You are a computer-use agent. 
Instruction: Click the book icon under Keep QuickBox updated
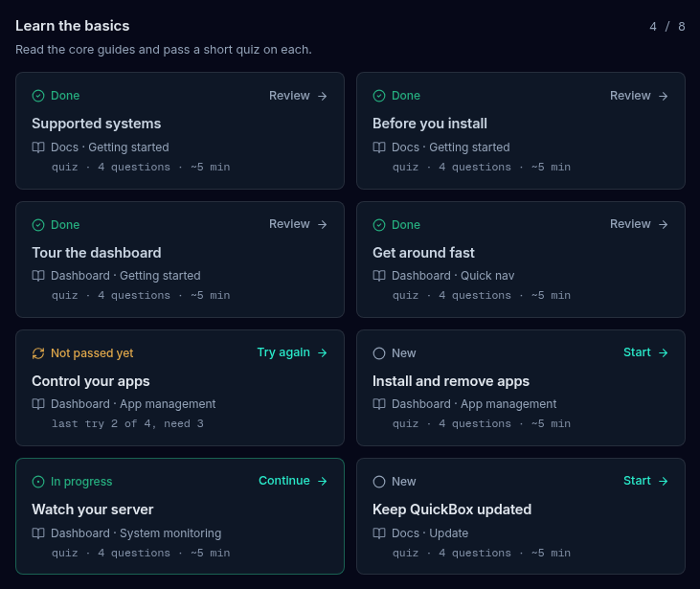pos(379,533)
